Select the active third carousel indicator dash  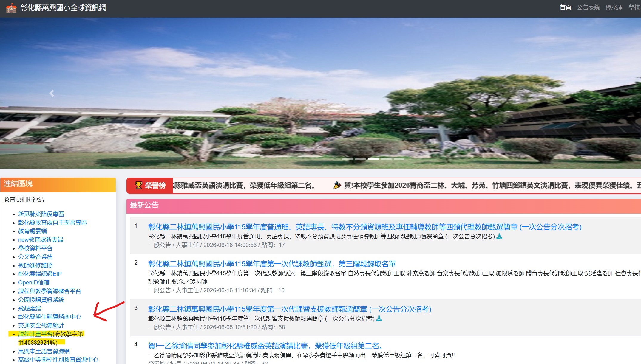373,159
